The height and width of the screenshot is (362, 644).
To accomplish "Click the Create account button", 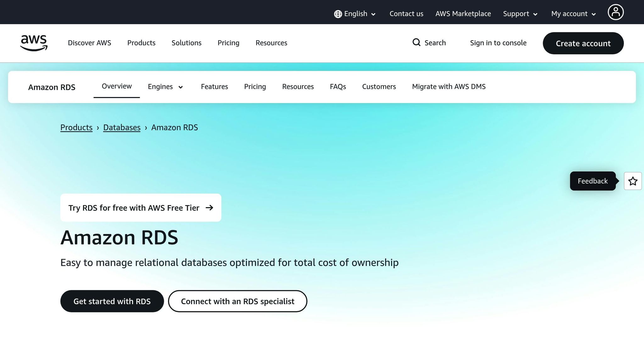I will pyautogui.click(x=583, y=43).
